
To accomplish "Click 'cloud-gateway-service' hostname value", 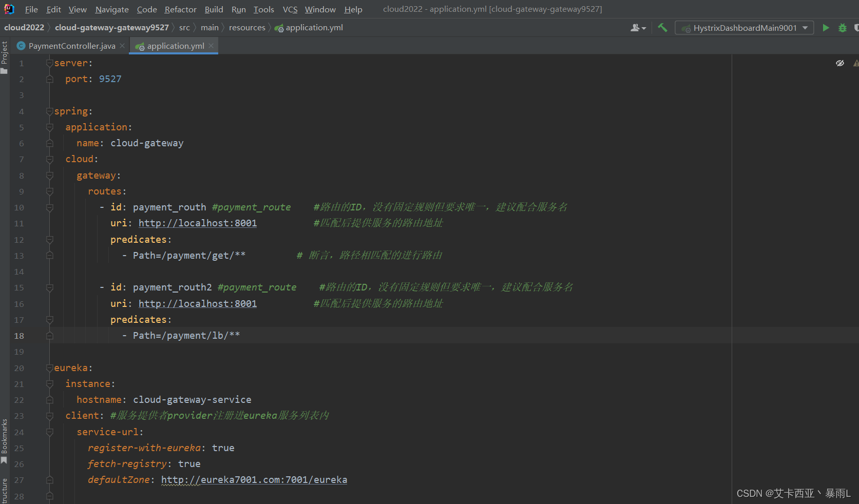I will pyautogui.click(x=192, y=400).
